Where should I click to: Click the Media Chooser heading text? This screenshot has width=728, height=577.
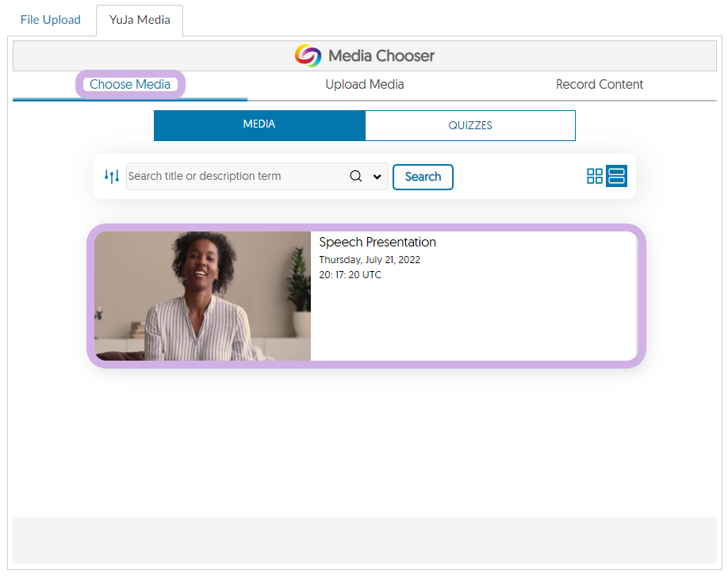381,55
